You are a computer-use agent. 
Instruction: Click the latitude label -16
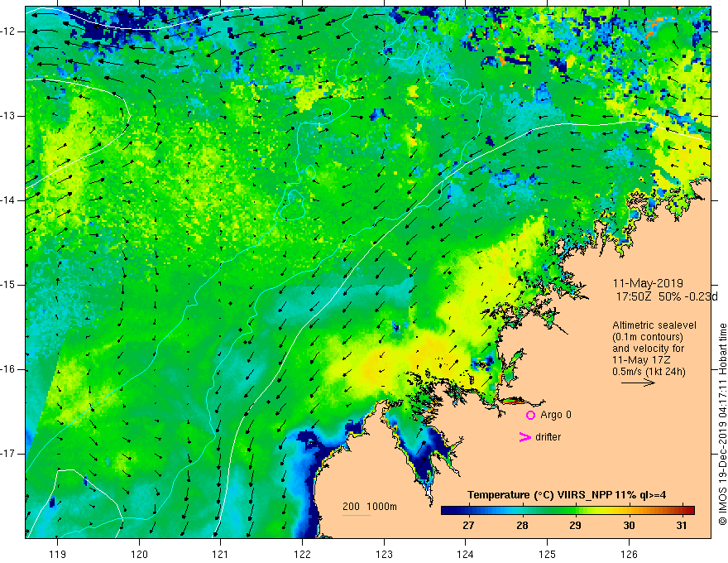(9, 369)
